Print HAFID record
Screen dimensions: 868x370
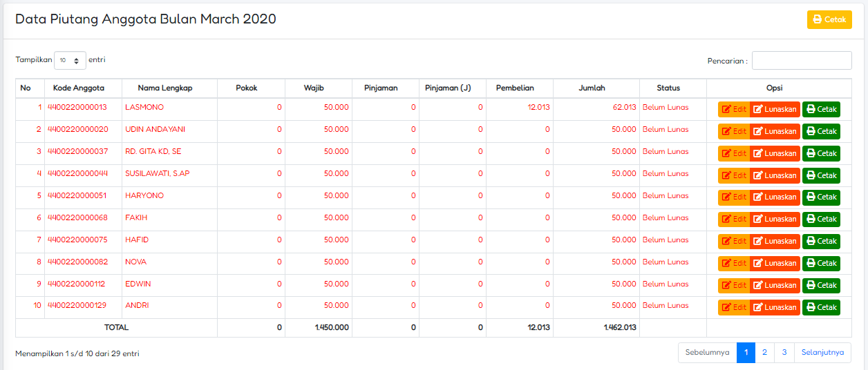[x=821, y=242]
